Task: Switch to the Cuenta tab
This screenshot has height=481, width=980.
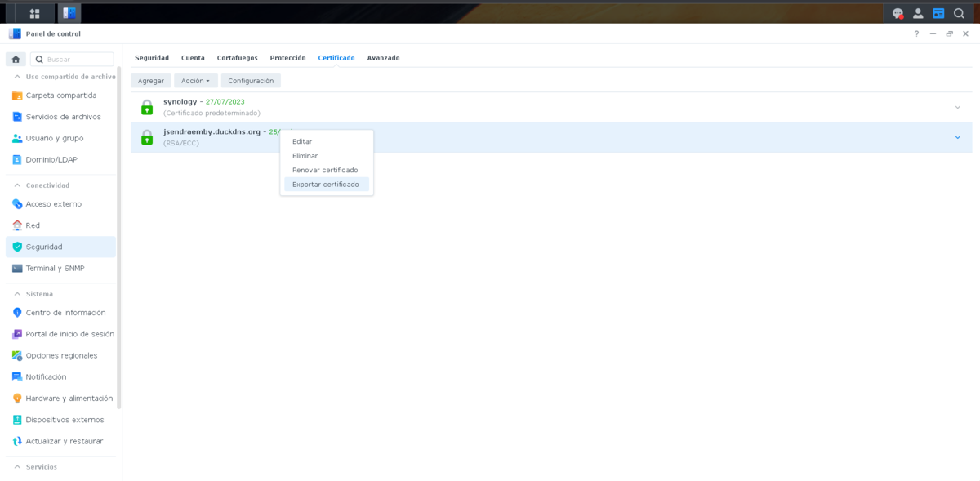Action: point(193,58)
